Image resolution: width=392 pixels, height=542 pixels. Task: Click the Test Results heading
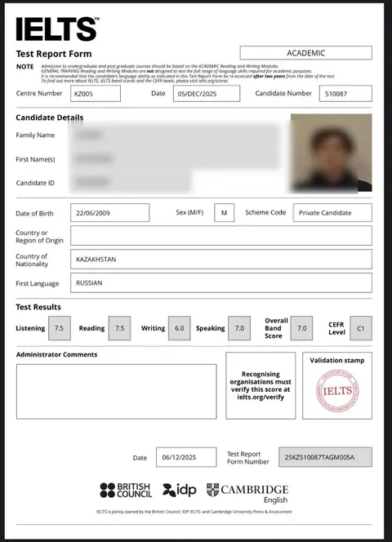point(38,307)
